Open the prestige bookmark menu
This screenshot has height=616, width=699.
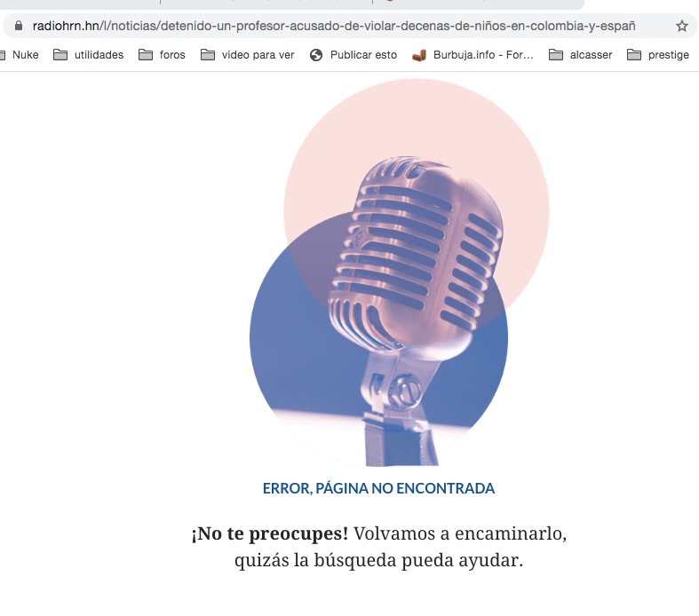click(668, 55)
